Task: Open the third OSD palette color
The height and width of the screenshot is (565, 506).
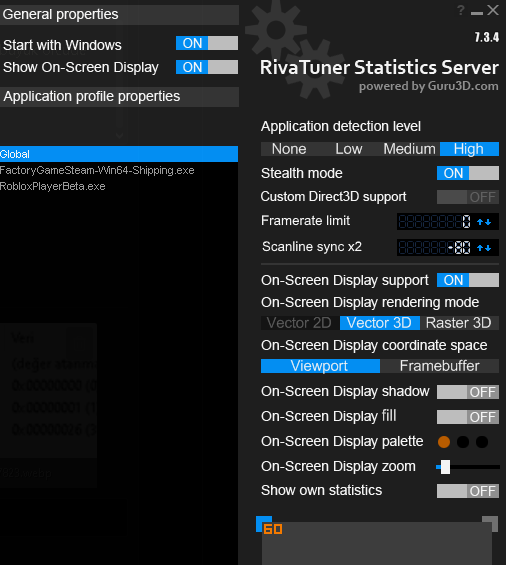Action: point(482,442)
